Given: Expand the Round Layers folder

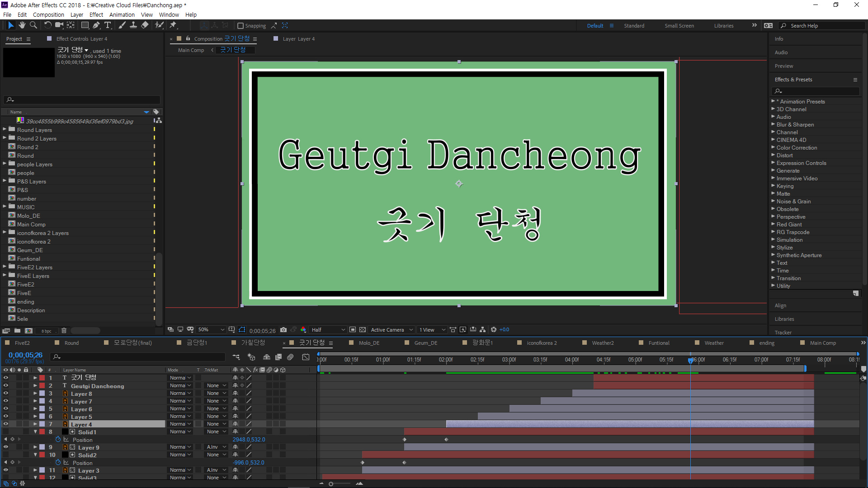Looking at the screenshot, I should (5, 129).
